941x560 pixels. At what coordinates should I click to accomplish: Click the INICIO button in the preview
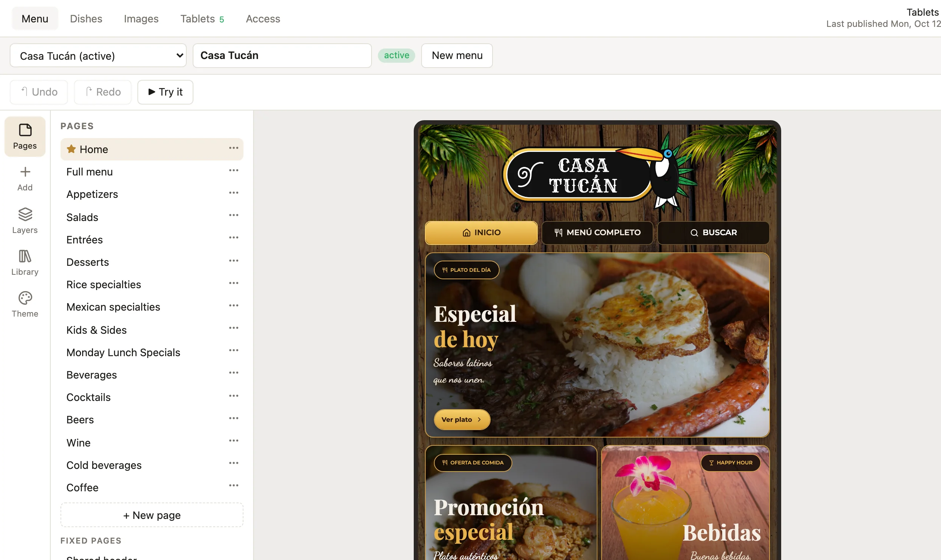(x=481, y=233)
